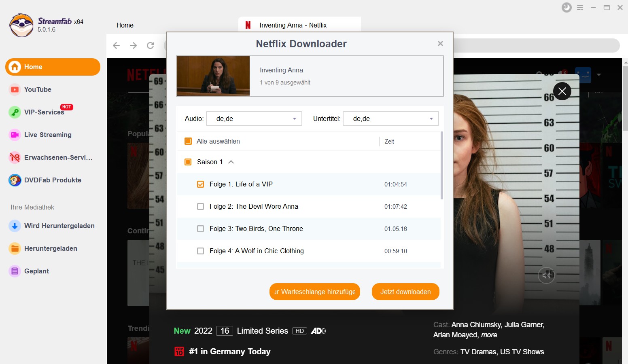Click Jetzt downloaden button
This screenshot has height=364, width=628.
[x=405, y=292]
